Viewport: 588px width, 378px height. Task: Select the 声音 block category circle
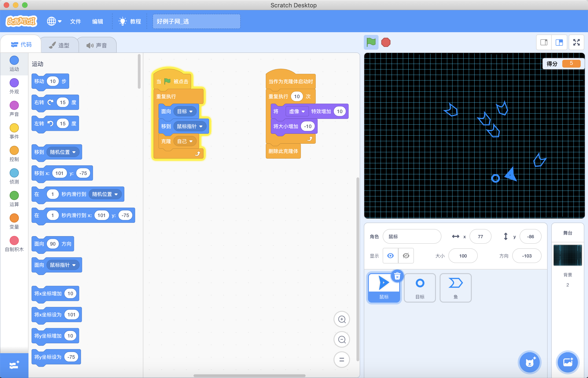point(14,105)
